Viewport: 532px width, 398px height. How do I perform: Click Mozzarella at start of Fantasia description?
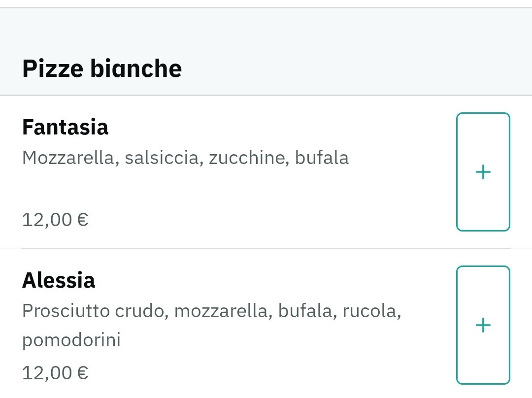click(67, 158)
